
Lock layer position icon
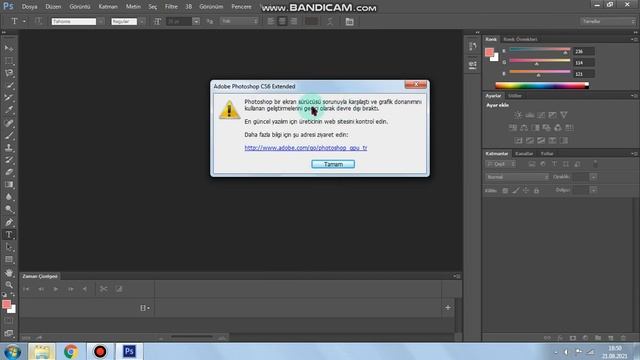pos(526,191)
